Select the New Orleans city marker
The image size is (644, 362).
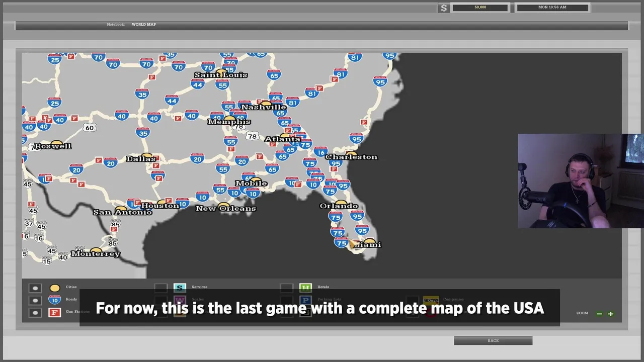223,205
